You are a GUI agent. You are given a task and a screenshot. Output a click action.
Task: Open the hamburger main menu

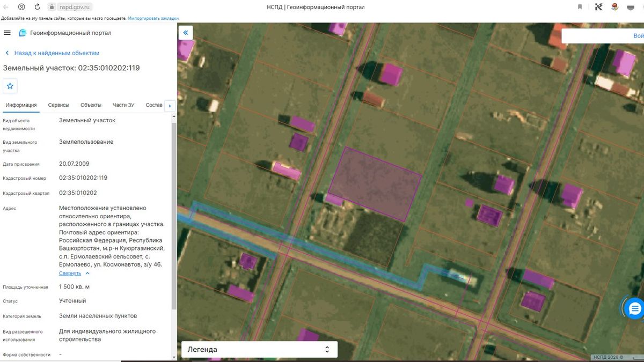[x=7, y=33]
